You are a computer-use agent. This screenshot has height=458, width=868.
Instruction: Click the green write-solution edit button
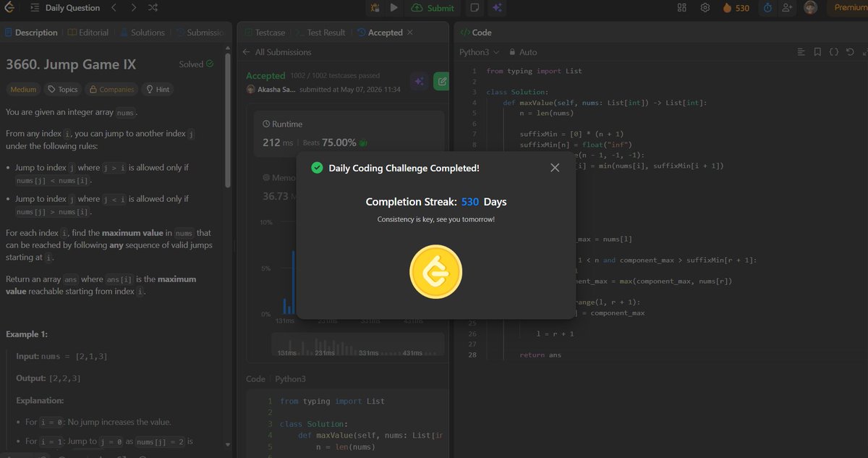coord(441,82)
